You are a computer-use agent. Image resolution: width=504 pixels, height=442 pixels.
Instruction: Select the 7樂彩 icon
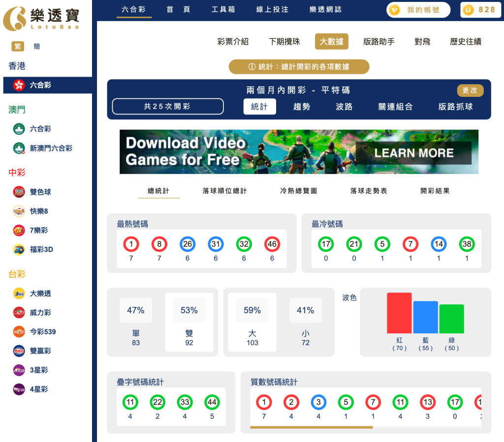pyautogui.click(x=19, y=231)
